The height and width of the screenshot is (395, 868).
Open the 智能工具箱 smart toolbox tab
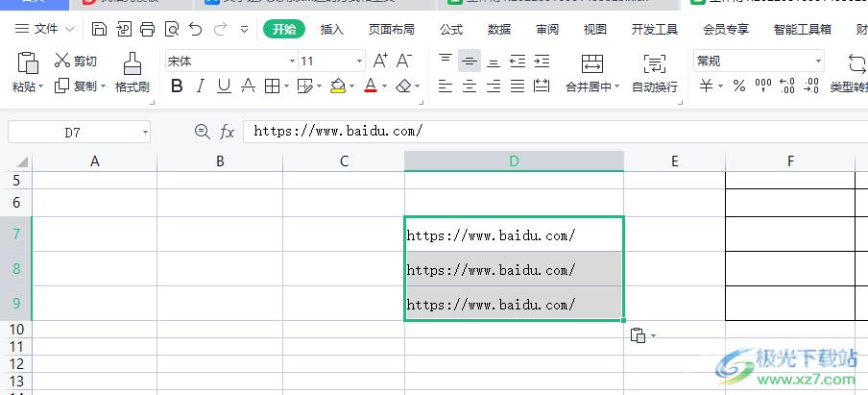(x=803, y=30)
